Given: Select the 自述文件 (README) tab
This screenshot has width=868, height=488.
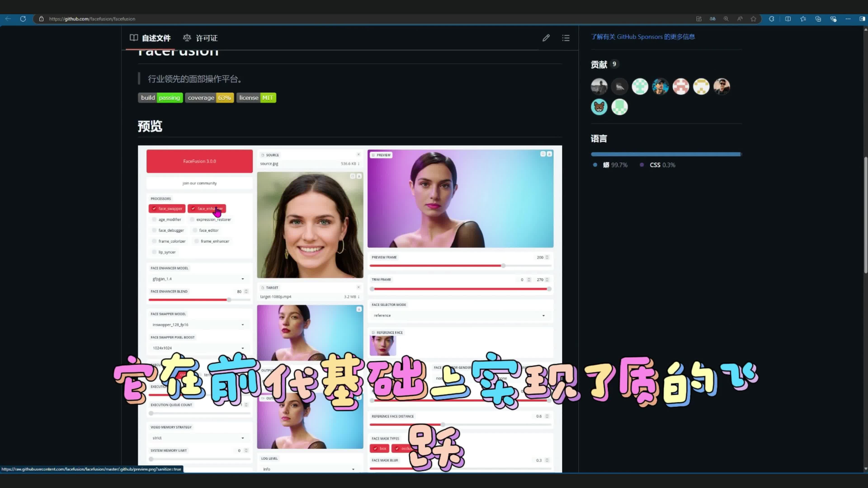Looking at the screenshot, I should 156,38.
